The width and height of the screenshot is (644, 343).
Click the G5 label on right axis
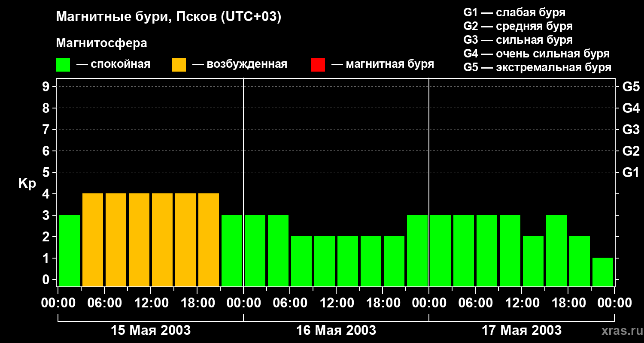click(x=631, y=87)
